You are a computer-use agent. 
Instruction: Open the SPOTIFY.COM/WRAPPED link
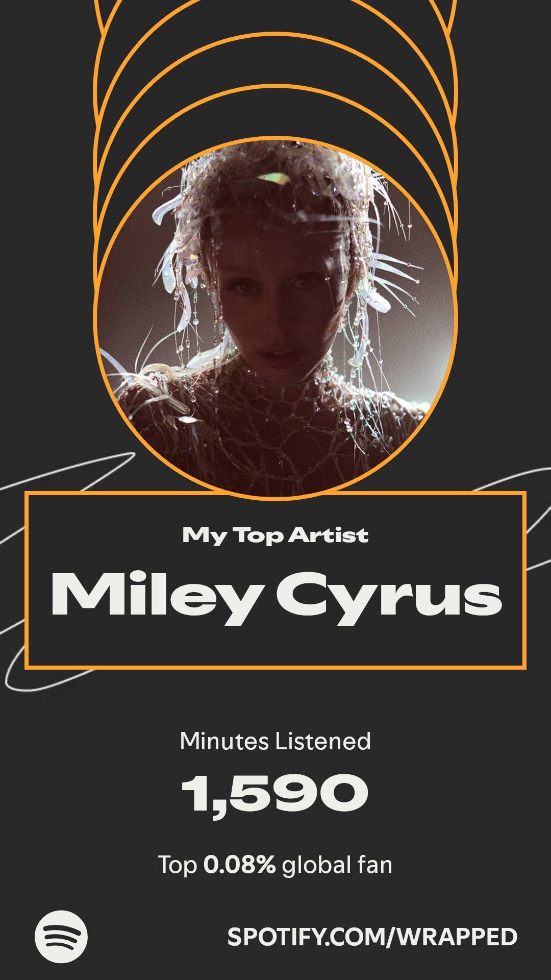[372, 937]
